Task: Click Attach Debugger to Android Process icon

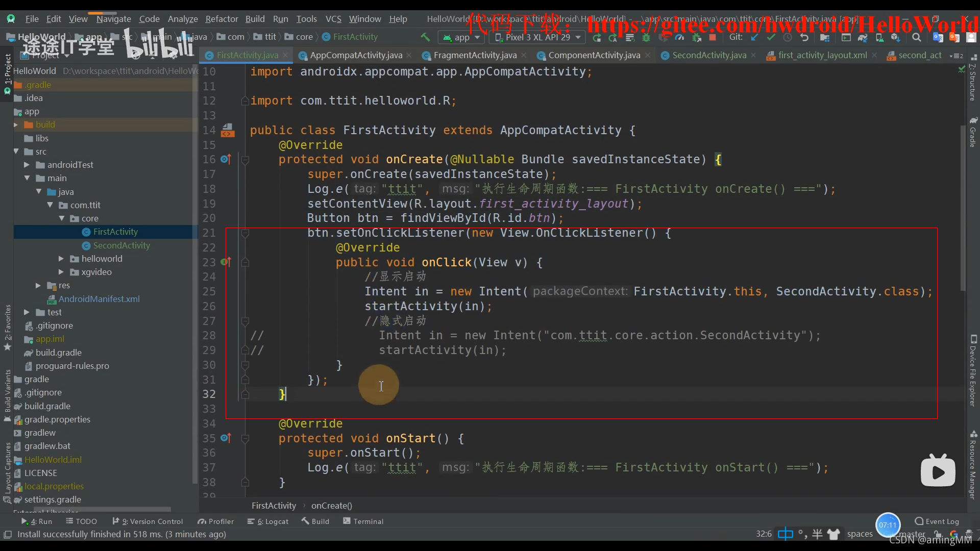Action: point(696,37)
